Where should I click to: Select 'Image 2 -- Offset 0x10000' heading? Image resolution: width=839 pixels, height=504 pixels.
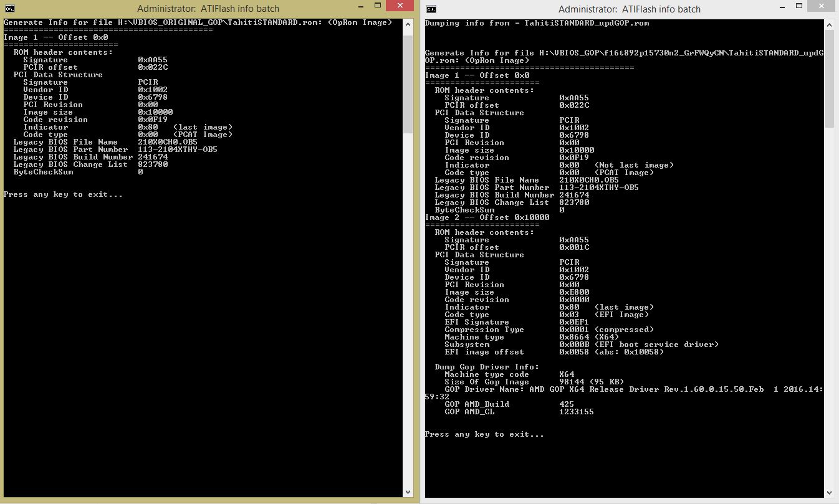487,217
